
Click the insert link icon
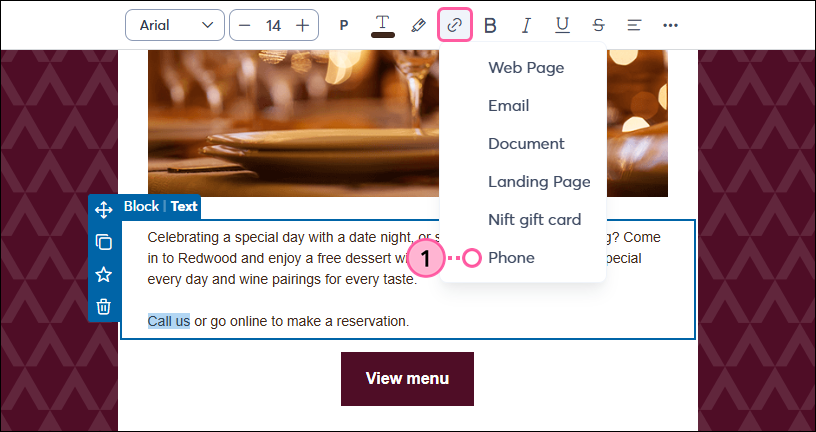[x=454, y=25]
